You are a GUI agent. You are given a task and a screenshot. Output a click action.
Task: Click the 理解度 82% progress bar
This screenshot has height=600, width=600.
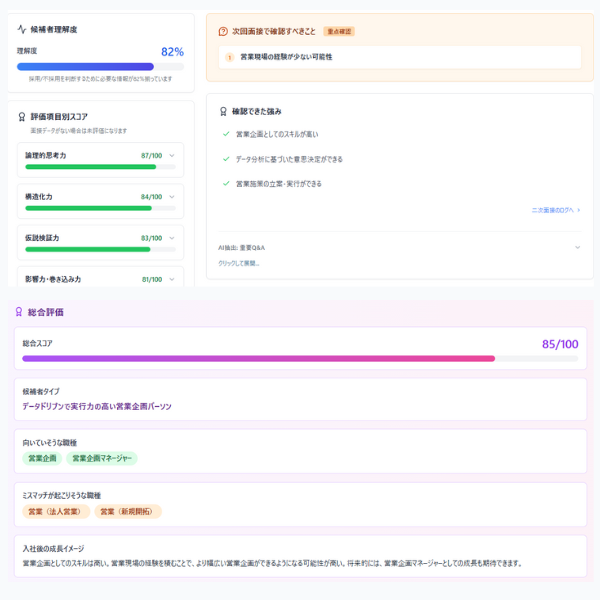pos(100,67)
